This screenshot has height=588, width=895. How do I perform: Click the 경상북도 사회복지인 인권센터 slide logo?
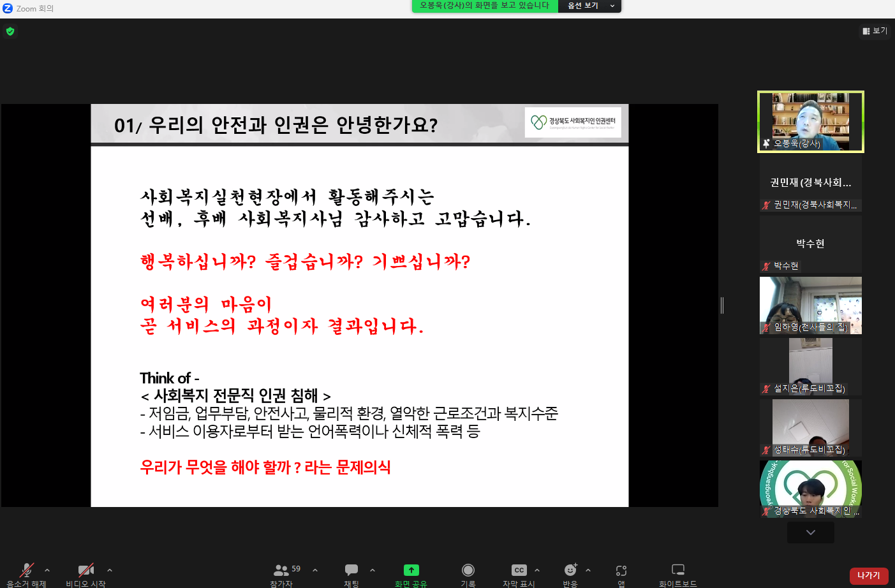[x=573, y=122]
